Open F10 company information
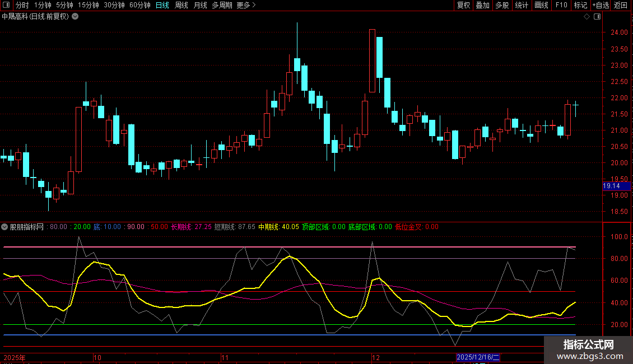The height and width of the screenshot is (364, 633). (561, 5)
